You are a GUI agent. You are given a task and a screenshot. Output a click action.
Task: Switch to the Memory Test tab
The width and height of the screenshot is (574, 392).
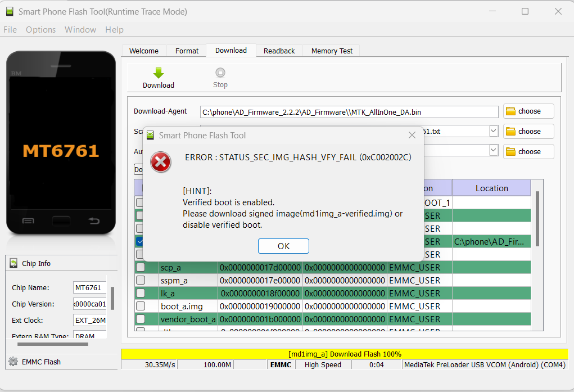[x=332, y=51]
